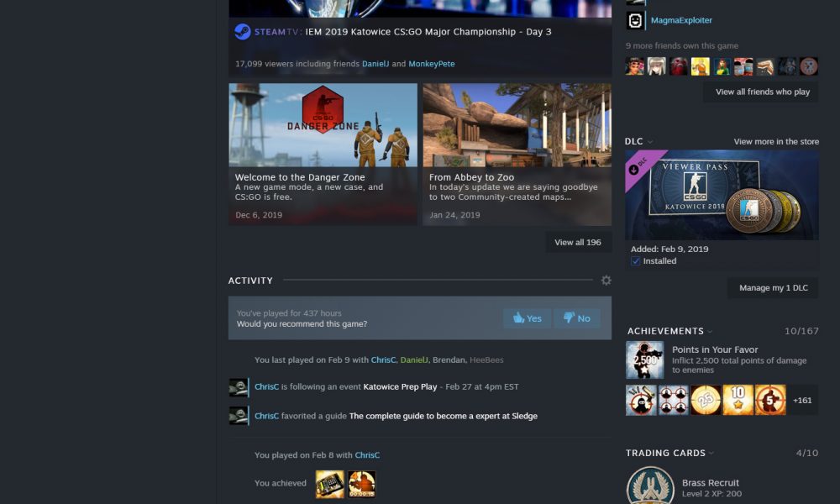Open View more in the store link
Screen dimensions: 840x504
(x=775, y=141)
